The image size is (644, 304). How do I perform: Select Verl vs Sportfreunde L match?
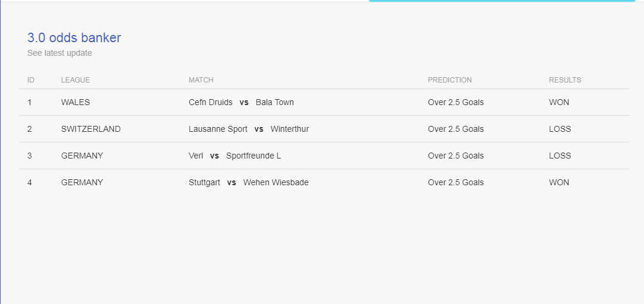[235, 156]
